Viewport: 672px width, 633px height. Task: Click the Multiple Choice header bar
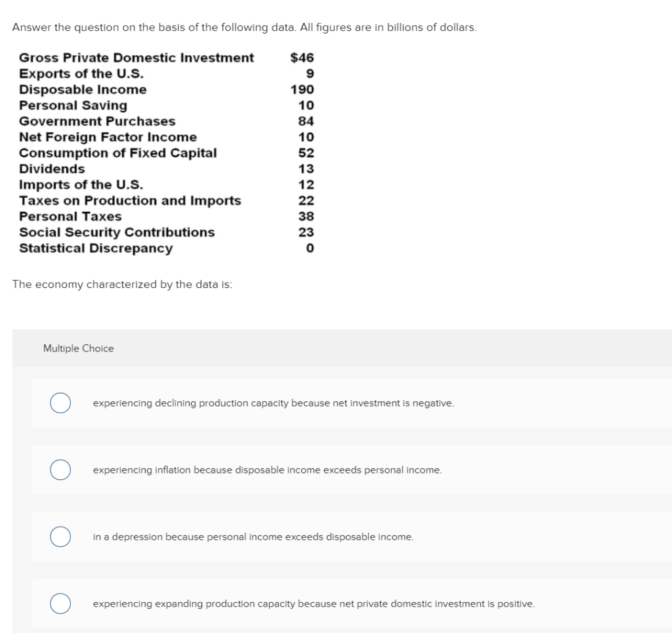click(78, 348)
